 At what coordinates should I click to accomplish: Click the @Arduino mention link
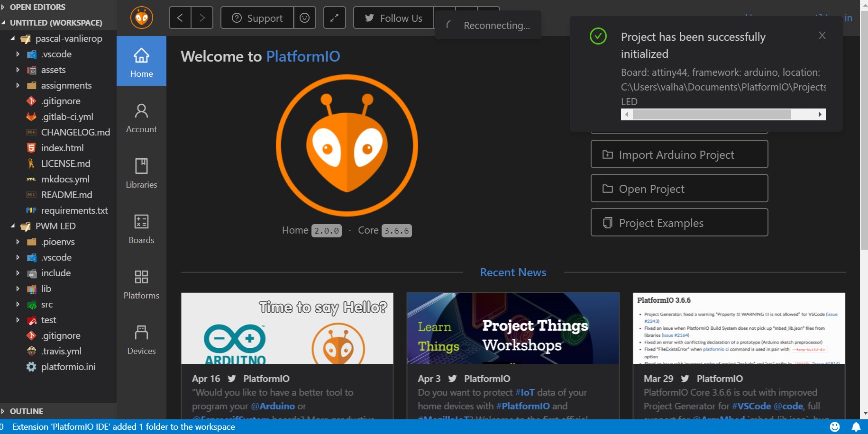click(273, 406)
